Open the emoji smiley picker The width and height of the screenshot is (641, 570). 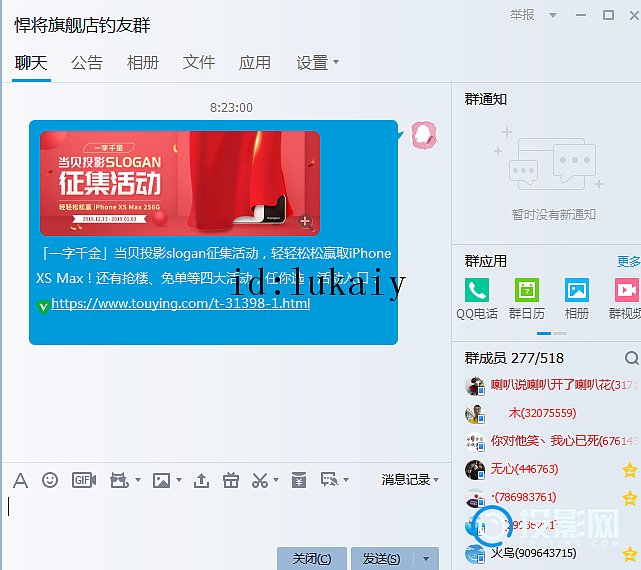pos(50,480)
